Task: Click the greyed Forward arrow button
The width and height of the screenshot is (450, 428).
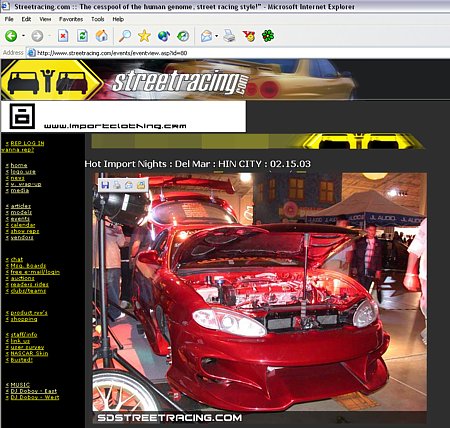Action: pyautogui.click(x=37, y=36)
